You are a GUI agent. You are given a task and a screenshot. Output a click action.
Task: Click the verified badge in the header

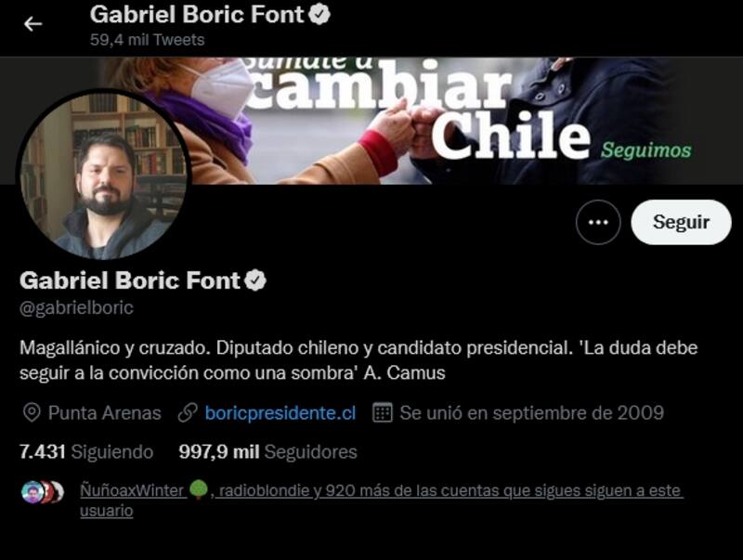pos(319,14)
